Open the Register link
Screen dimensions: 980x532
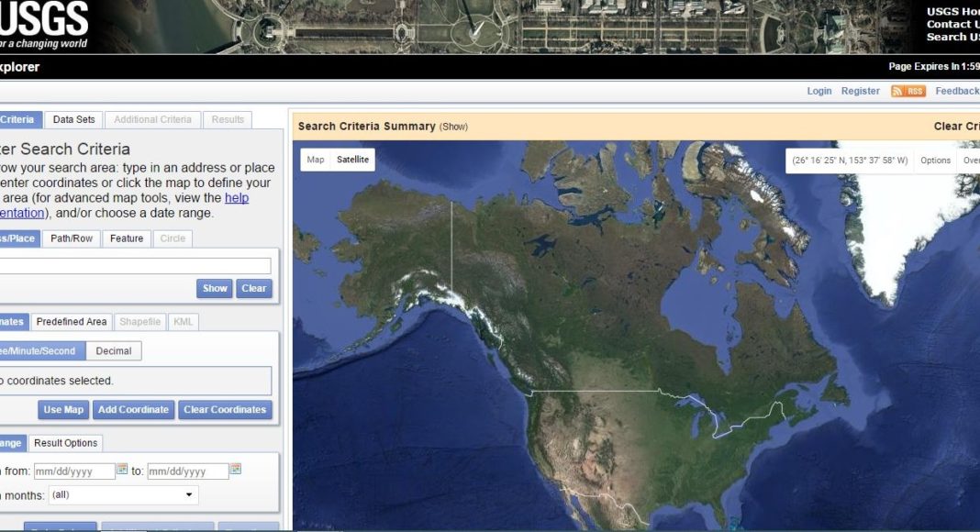pyautogui.click(x=860, y=91)
